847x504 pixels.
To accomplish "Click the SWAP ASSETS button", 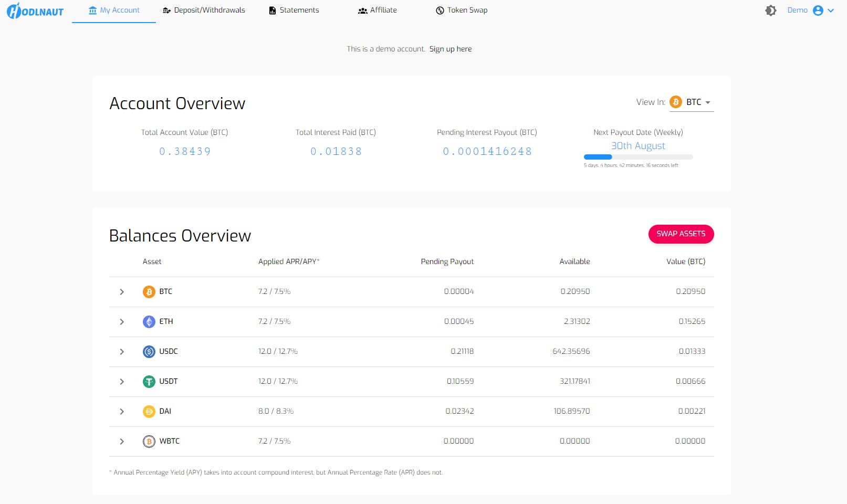I will coord(681,234).
